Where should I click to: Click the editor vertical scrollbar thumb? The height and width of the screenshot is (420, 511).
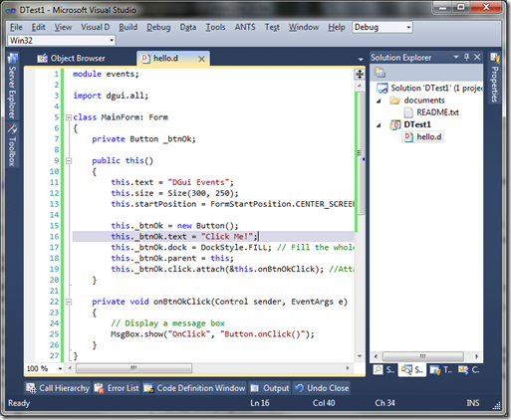(360, 153)
